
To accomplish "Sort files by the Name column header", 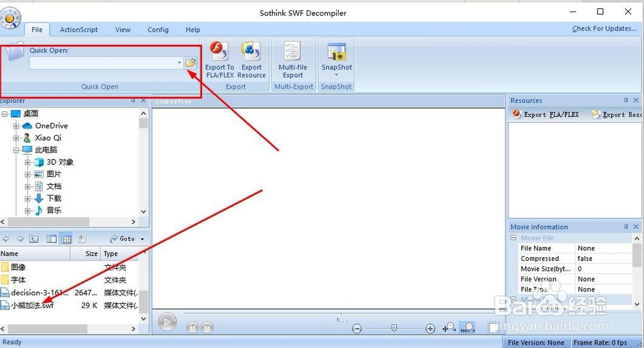I will click(x=35, y=253).
